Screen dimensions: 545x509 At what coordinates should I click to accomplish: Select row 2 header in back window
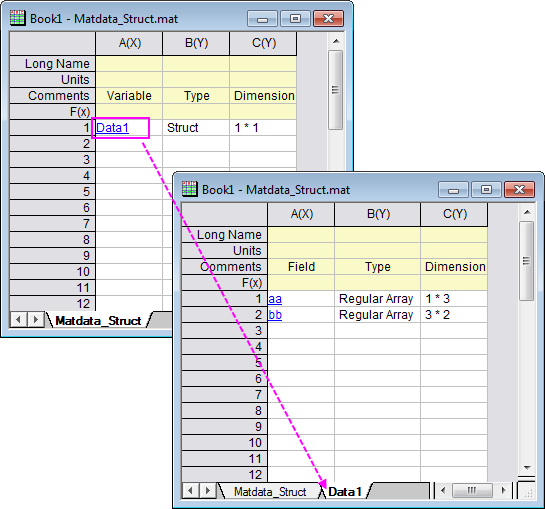[52, 144]
